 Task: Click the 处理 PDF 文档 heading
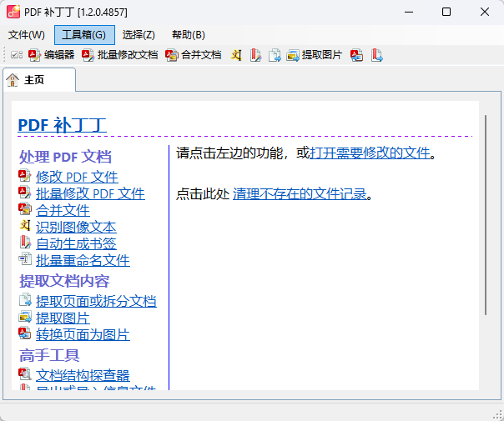coord(65,157)
